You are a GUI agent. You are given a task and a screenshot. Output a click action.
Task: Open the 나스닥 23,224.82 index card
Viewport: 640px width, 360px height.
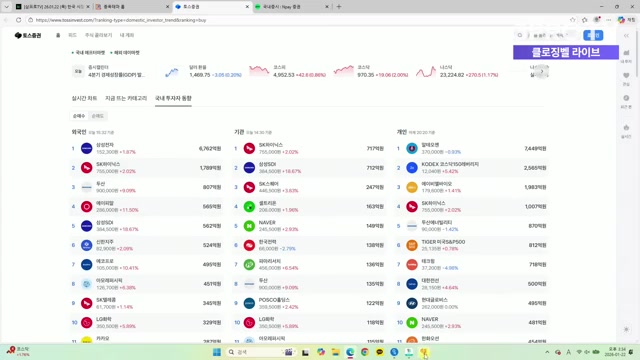457,71
